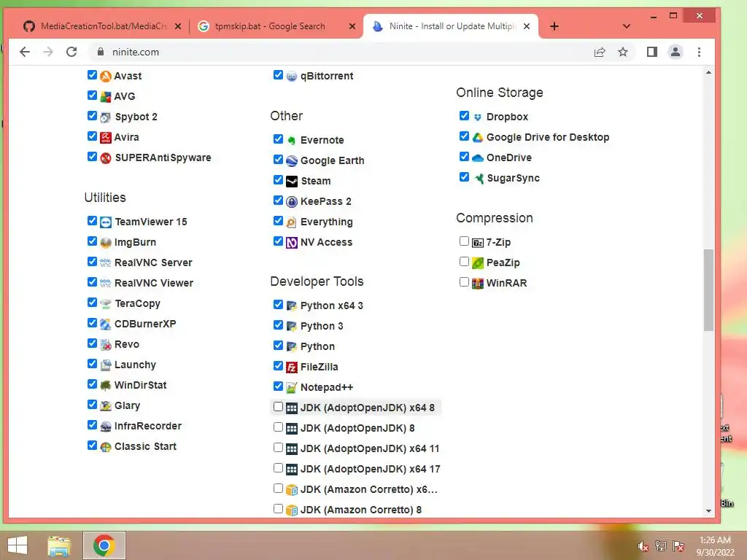Image resolution: width=747 pixels, height=560 pixels.
Task: Click the Avira red icon
Action: (x=105, y=138)
